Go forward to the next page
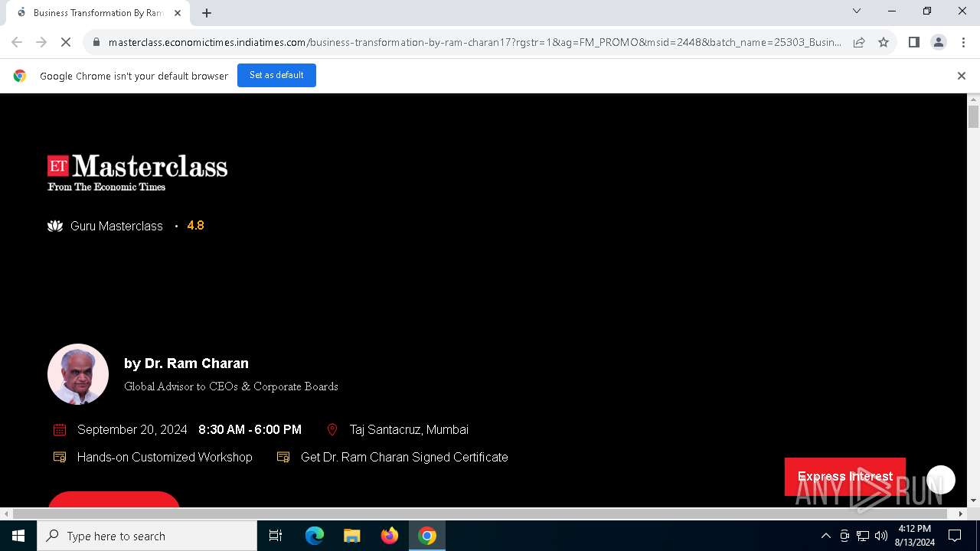The image size is (980, 551). pos(41,42)
